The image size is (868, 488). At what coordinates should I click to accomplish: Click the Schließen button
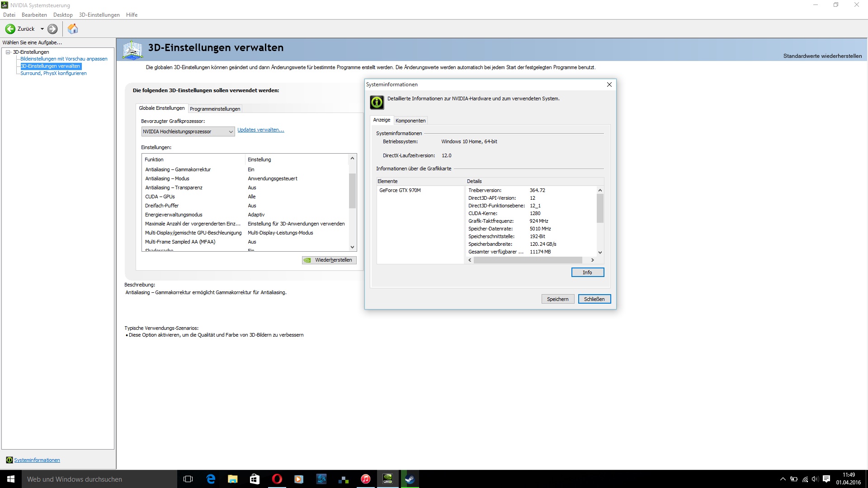tap(594, 299)
